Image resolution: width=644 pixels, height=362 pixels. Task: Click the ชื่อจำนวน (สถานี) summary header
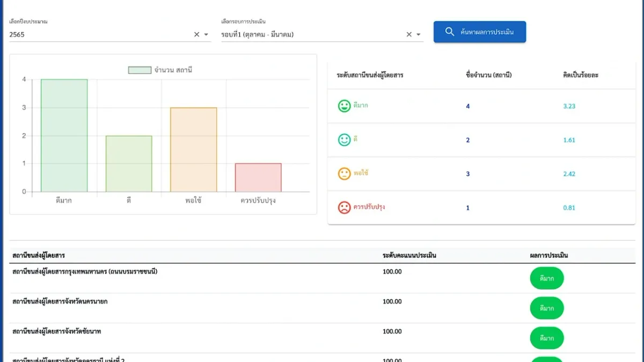point(489,75)
